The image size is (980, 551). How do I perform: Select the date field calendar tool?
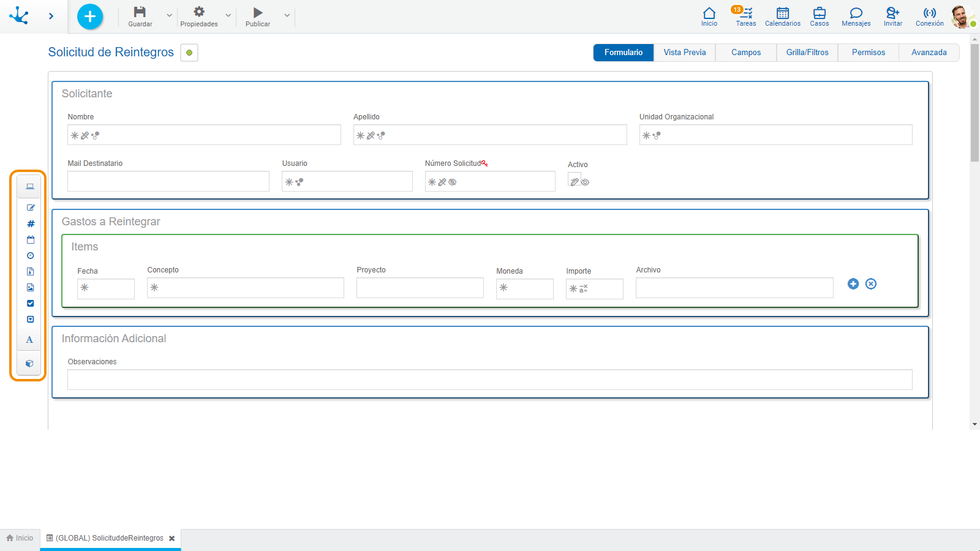pyautogui.click(x=30, y=240)
